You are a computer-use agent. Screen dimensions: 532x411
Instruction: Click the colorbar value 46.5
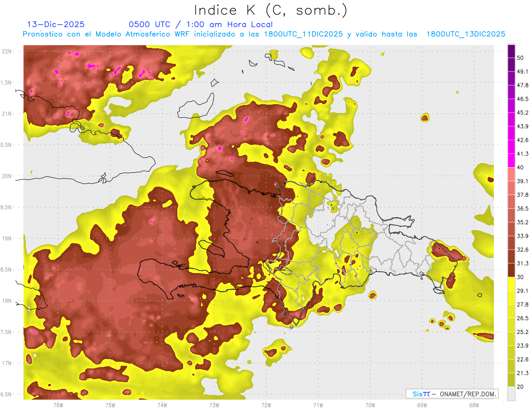[x=523, y=99]
